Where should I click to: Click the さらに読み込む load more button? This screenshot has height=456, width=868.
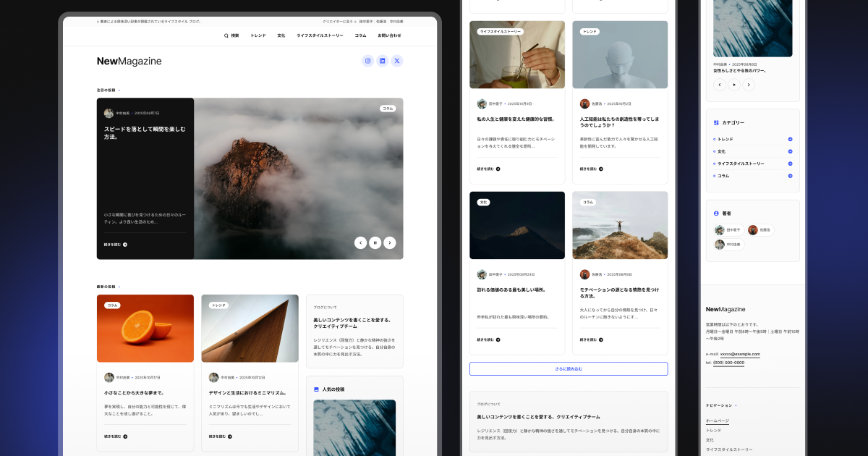click(x=569, y=368)
